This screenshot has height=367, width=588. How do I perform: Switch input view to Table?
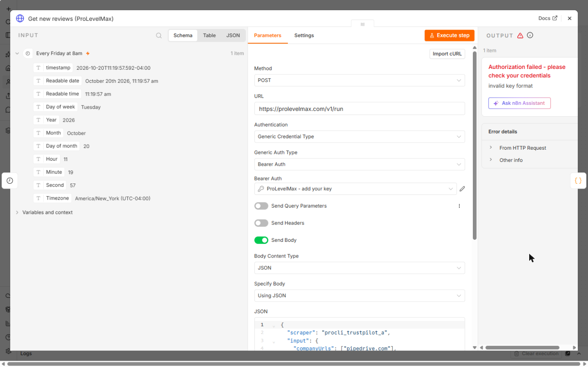tap(209, 36)
